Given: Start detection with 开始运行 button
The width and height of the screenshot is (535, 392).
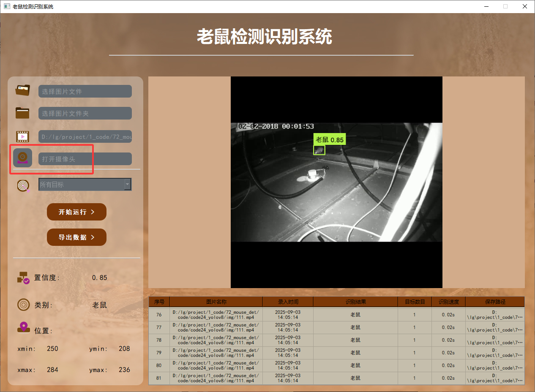Looking at the screenshot, I should [x=76, y=212].
